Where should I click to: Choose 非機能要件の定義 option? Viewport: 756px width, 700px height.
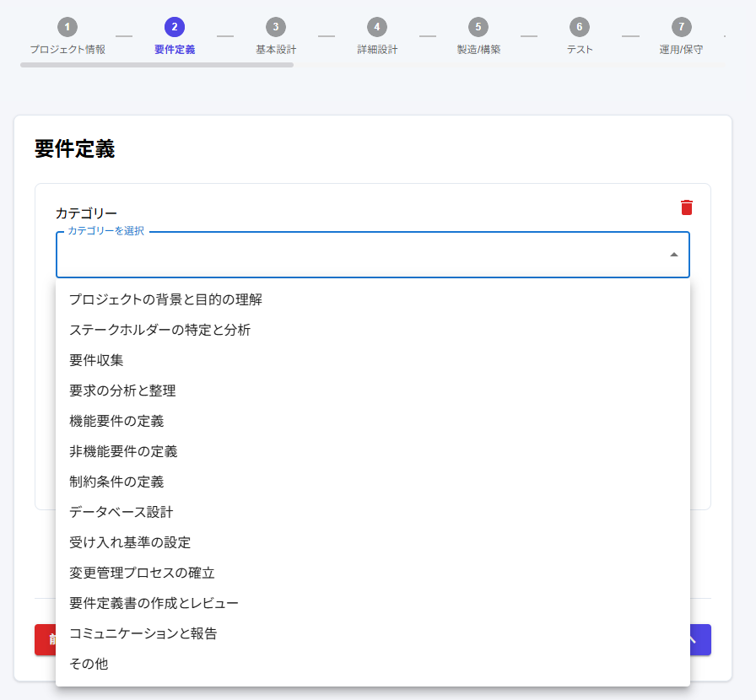[x=123, y=451]
